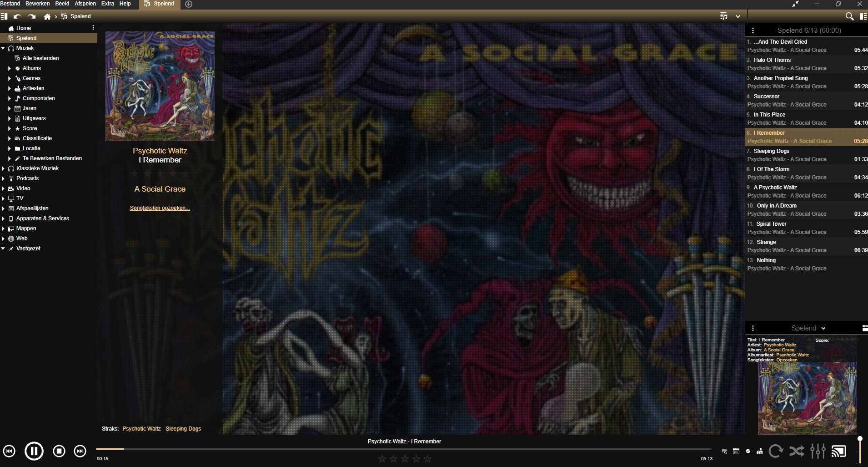The height and width of the screenshot is (467, 868).
Task: Click the Songteksten opzoeken link
Action: coord(160,208)
